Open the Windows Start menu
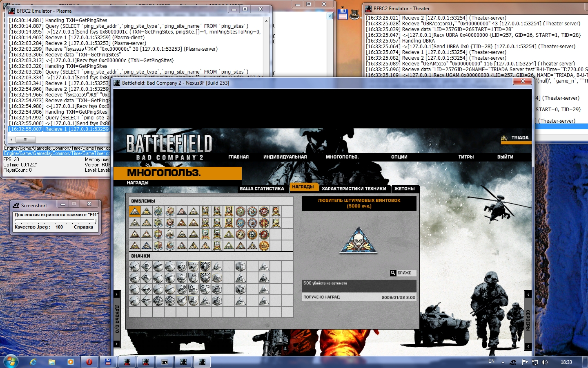This screenshot has height=368, width=588. pyautogui.click(x=11, y=362)
